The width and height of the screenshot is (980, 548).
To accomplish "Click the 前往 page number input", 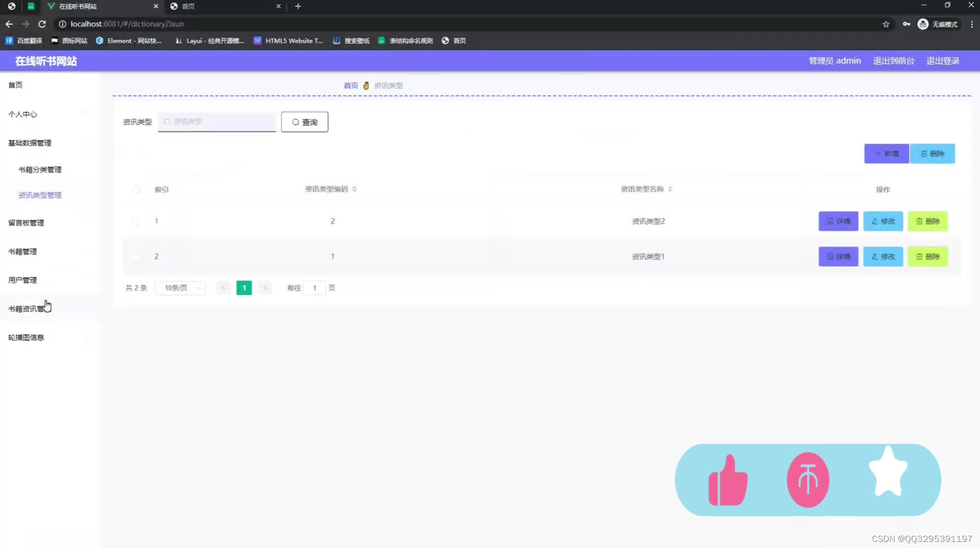I will coord(314,288).
